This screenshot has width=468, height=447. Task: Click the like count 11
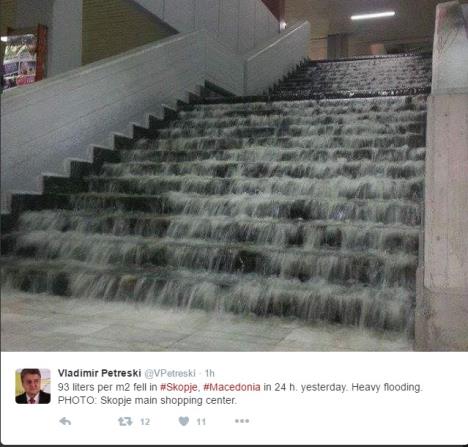tap(201, 422)
